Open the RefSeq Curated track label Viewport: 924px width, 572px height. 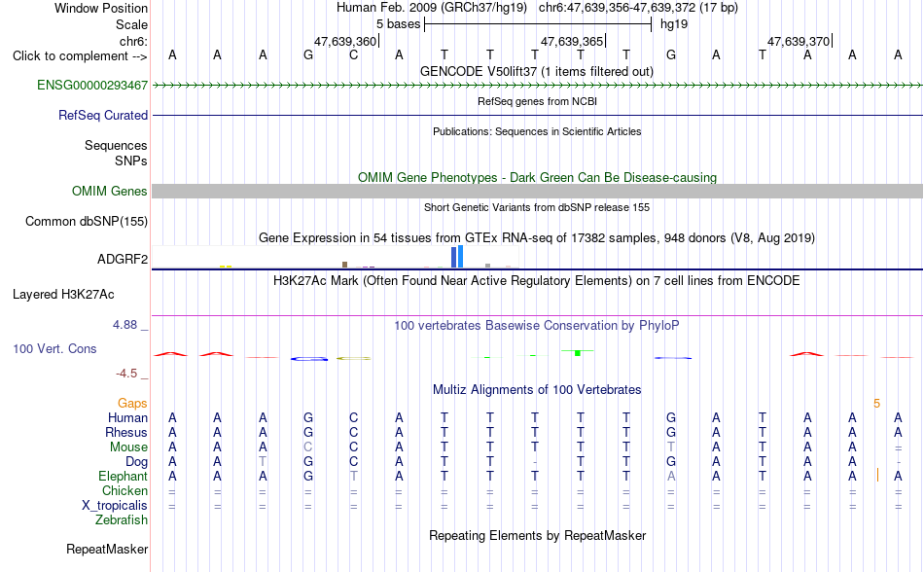(x=102, y=115)
